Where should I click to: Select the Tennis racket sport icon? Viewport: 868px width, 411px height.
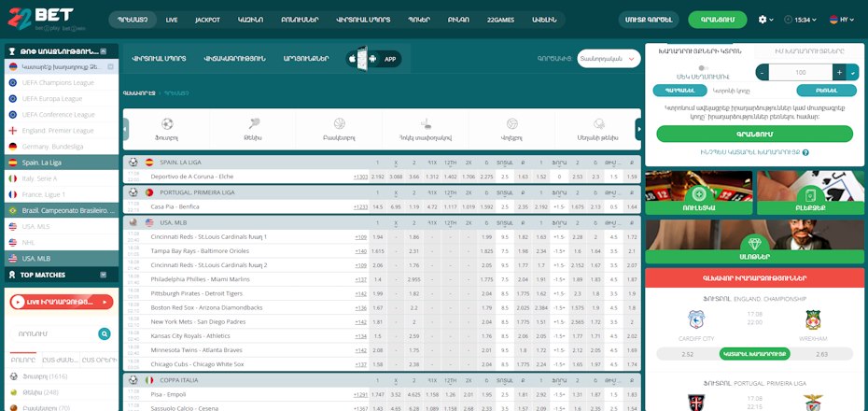pyautogui.click(x=253, y=123)
